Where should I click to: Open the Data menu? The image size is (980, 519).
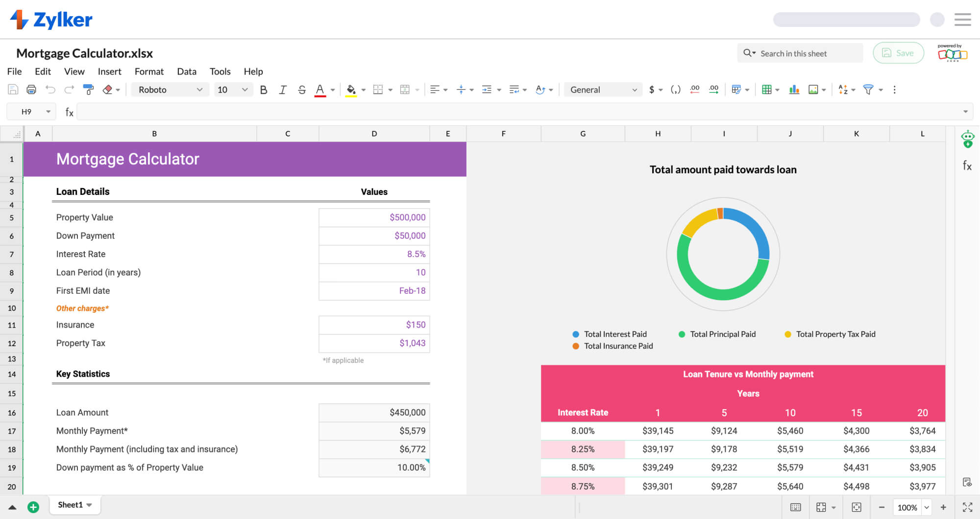point(186,71)
